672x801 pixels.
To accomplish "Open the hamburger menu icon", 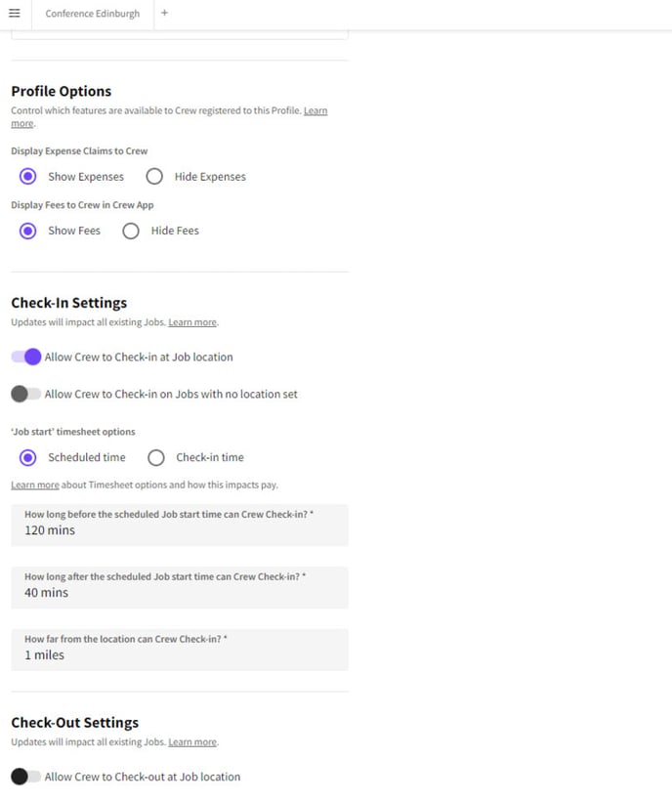I will click(x=15, y=14).
